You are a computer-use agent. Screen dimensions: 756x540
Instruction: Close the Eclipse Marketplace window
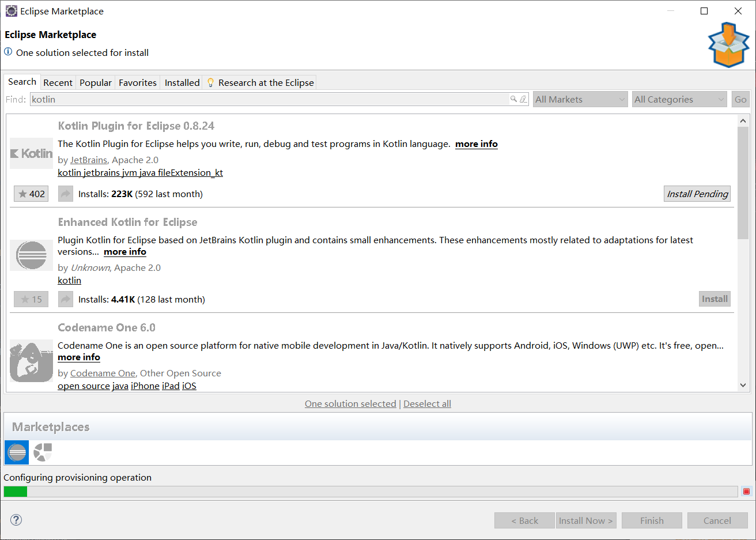pos(738,11)
